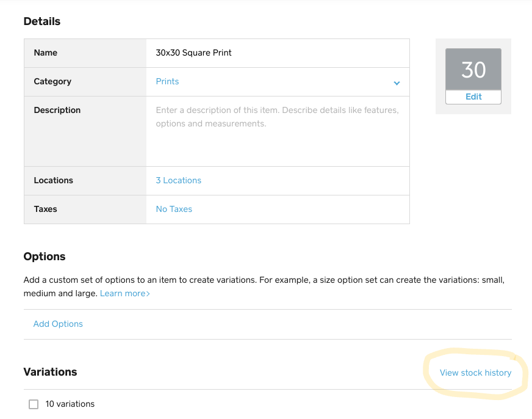Click the Name row label

point(45,53)
